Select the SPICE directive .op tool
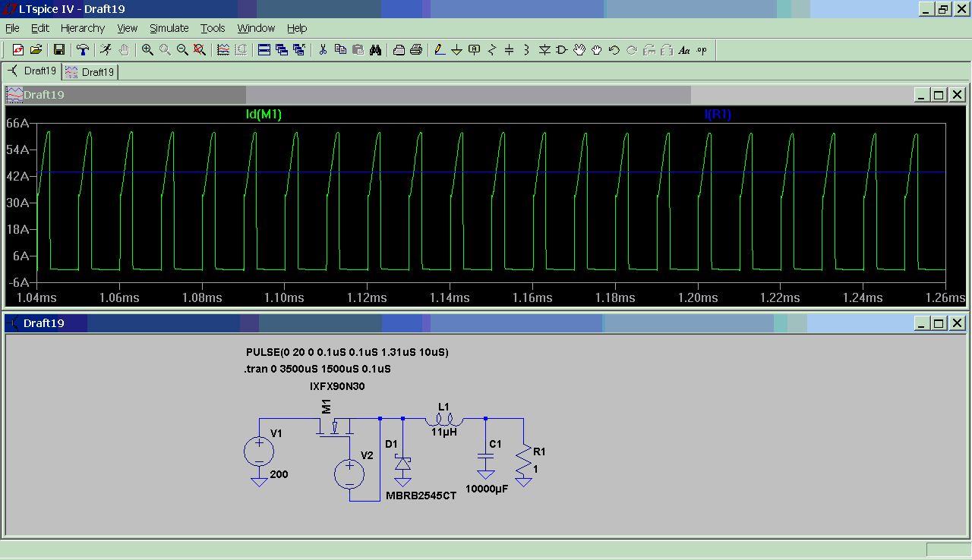The width and height of the screenshot is (972, 560). (702, 50)
